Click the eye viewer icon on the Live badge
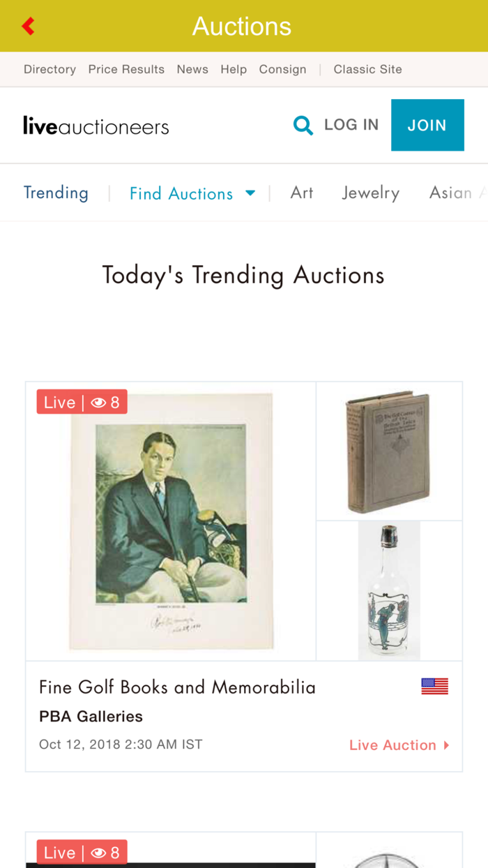The image size is (488, 868). (x=98, y=402)
